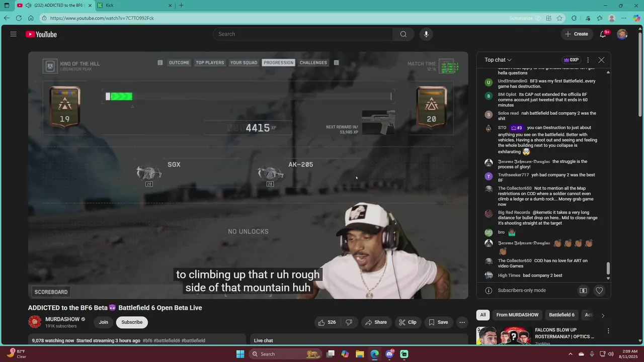Reload the current page
Screen dimensions: 644x362
[19, 18]
